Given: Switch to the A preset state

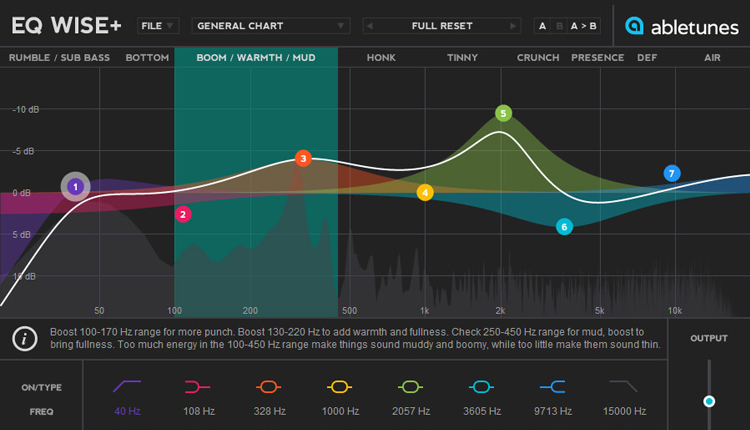Looking at the screenshot, I should 542,26.
